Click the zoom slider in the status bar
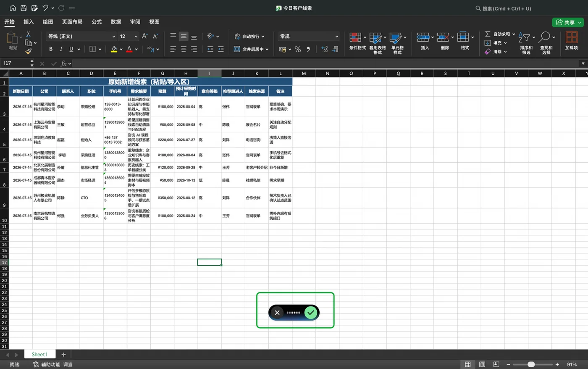This screenshot has height=369, width=588. 533,364
